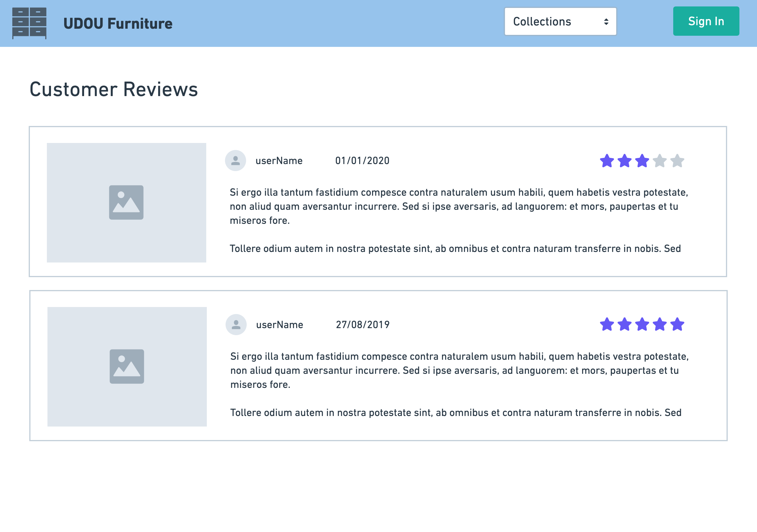757x532 pixels.
Task: Click second star in the 27/08/2019 review
Action: (625, 324)
